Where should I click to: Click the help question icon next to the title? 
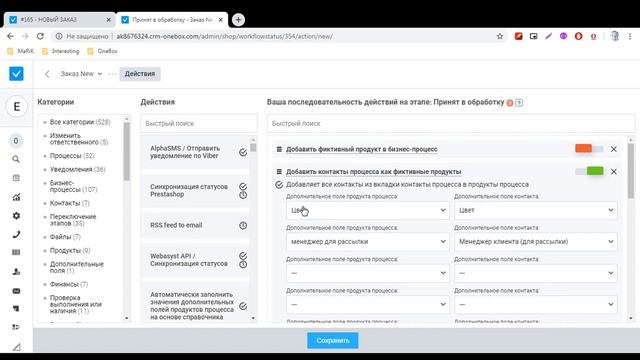519,103
